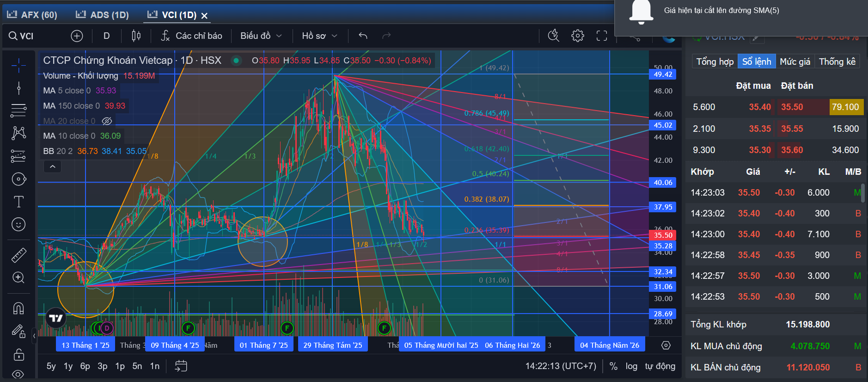The width and height of the screenshot is (868, 382).
Task: Set the 6p time range
Action: pos(85,366)
